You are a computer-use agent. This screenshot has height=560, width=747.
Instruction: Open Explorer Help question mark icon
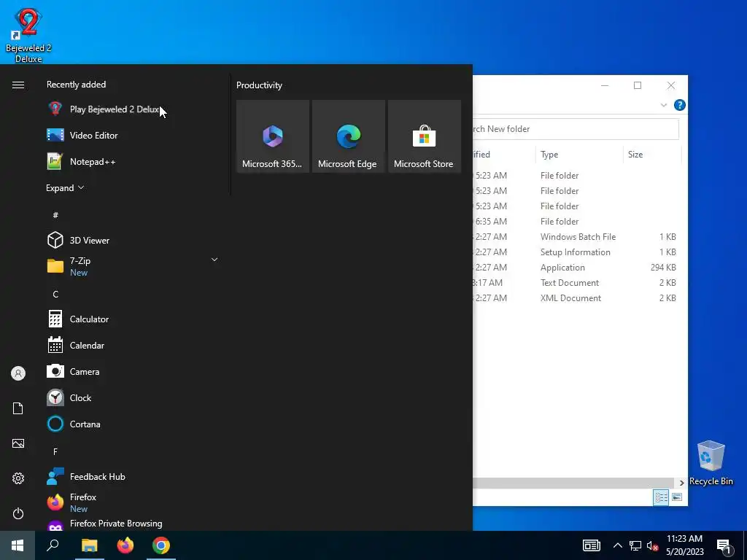click(680, 105)
